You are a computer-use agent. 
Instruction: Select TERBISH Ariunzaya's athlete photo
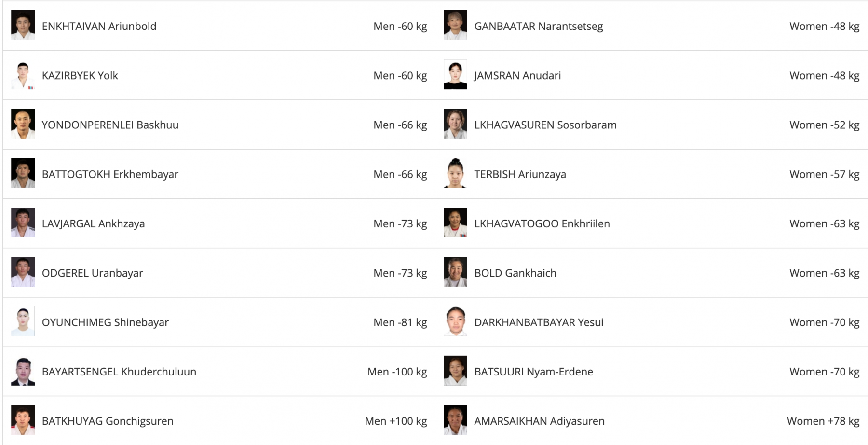(x=455, y=174)
